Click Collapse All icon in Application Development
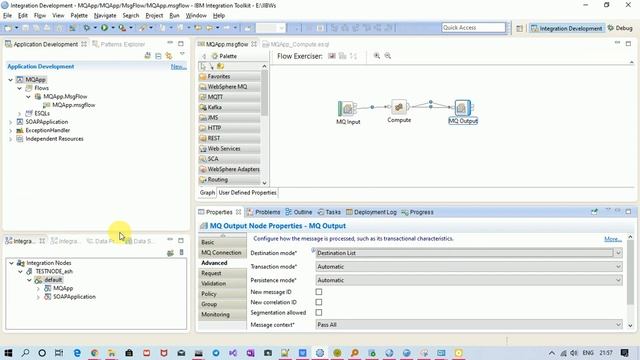Image resolution: width=640 pixels, height=360 pixels. pos(158,56)
